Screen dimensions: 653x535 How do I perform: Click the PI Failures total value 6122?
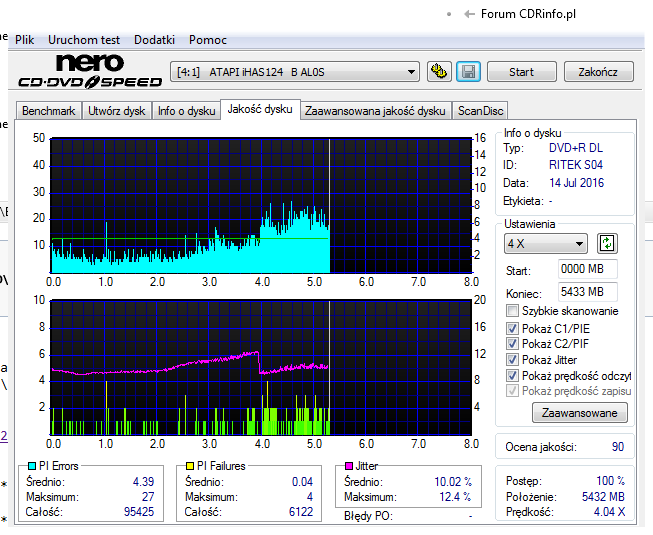pyautogui.click(x=301, y=511)
